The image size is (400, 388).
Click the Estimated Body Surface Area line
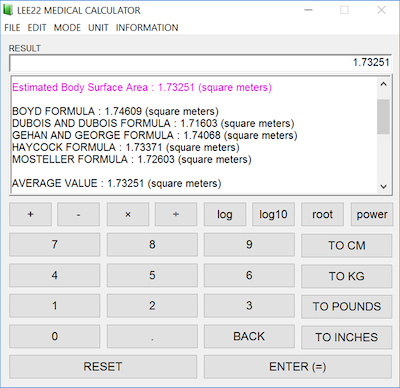(x=142, y=87)
